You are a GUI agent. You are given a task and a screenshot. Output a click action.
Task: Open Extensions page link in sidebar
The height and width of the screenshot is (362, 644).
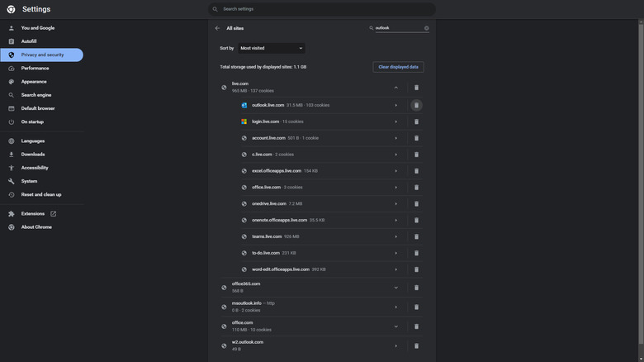(33, 214)
